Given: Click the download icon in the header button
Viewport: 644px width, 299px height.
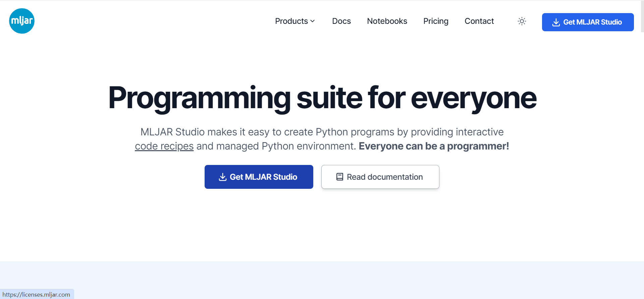Looking at the screenshot, I should pyautogui.click(x=556, y=22).
